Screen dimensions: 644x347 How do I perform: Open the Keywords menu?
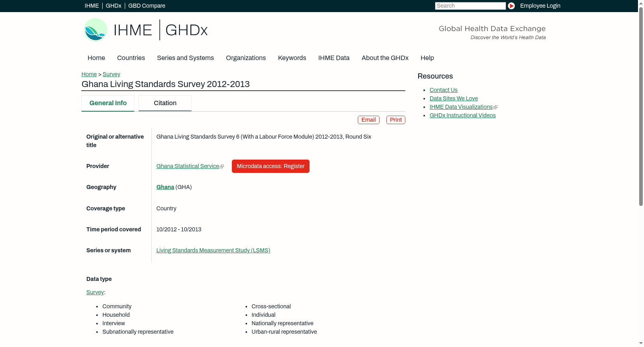(x=292, y=58)
